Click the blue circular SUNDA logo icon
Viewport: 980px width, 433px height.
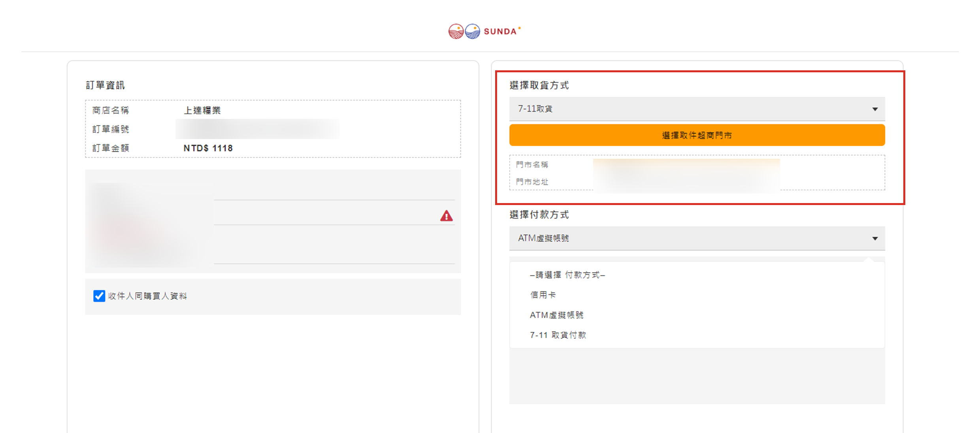click(x=472, y=31)
